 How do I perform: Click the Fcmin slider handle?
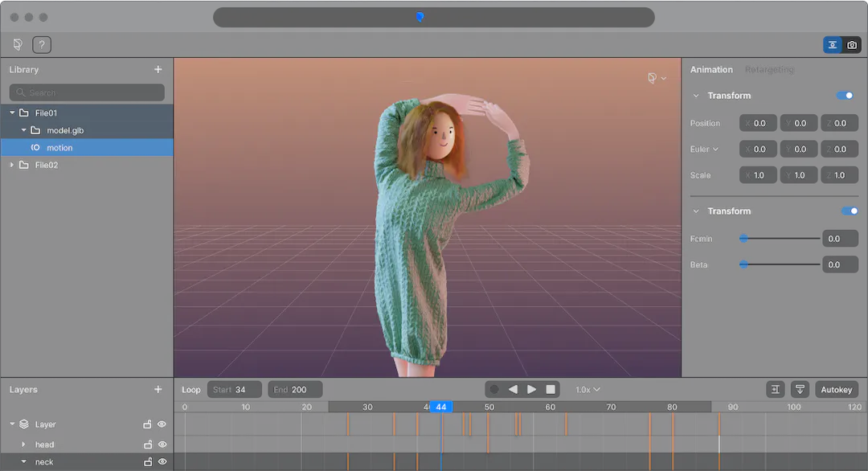(x=743, y=239)
